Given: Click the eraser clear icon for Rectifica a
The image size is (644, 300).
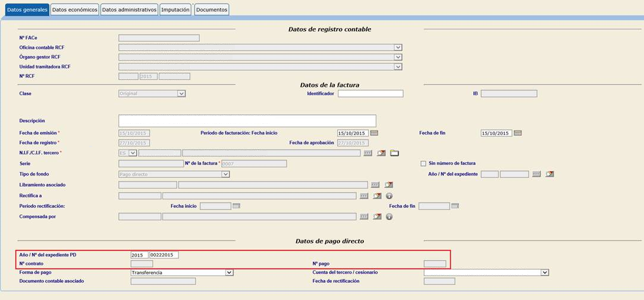Looking at the screenshot, I should 378,196.
